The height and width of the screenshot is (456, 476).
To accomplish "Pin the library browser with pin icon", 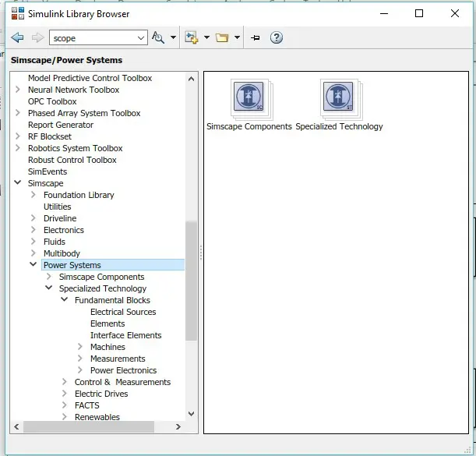I will [255, 37].
